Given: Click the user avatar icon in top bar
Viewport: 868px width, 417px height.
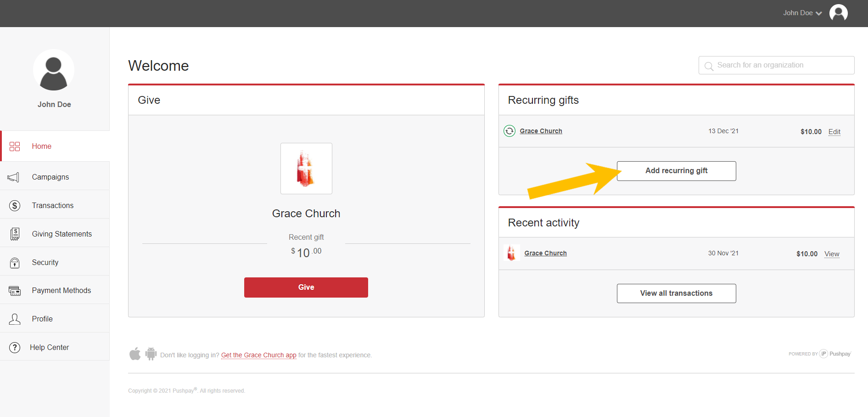Looking at the screenshot, I should pos(838,13).
